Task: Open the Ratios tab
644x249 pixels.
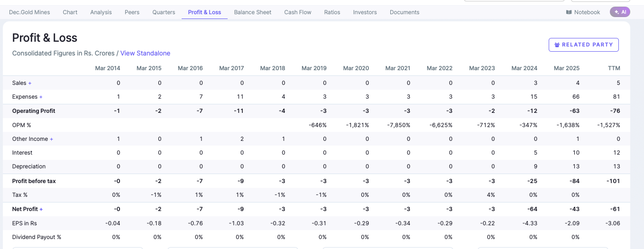Action: coord(332,12)
